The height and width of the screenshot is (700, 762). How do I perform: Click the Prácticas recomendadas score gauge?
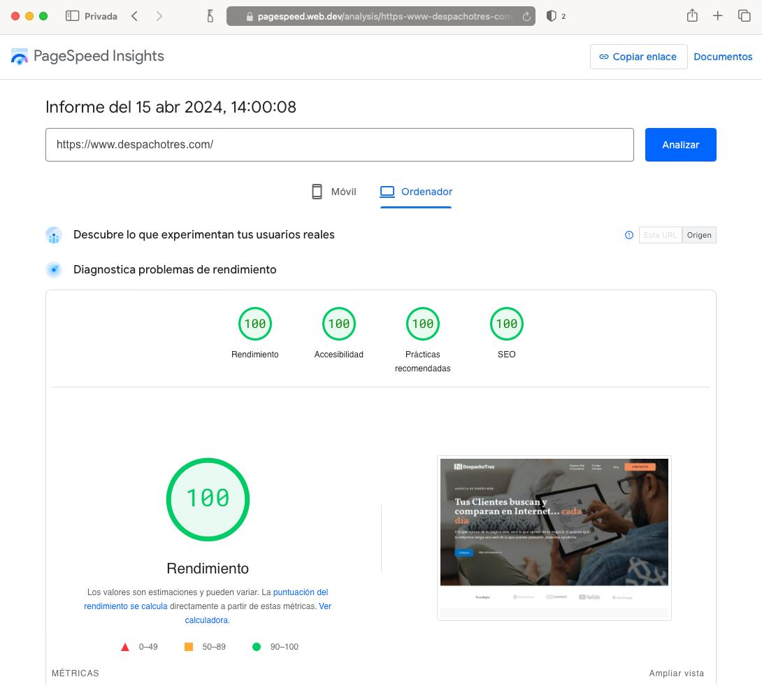click(x=423, y=324)
